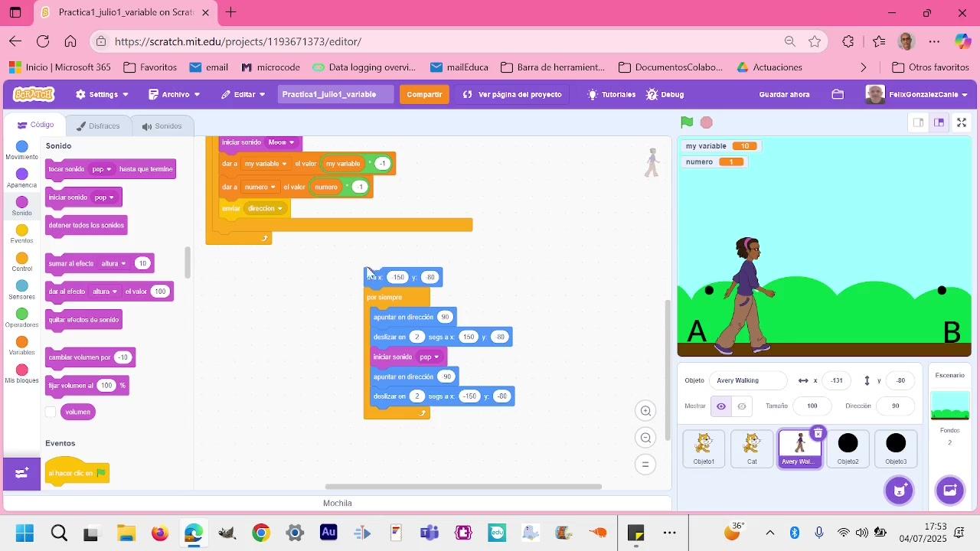Edit the sprite name field Avery Walking

[x=748, y=380]
